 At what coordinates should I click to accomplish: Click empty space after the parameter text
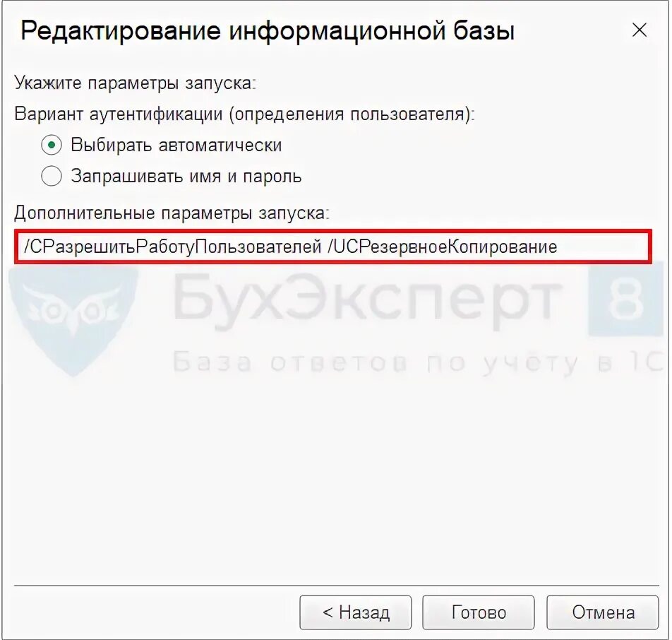coord(604,247)
